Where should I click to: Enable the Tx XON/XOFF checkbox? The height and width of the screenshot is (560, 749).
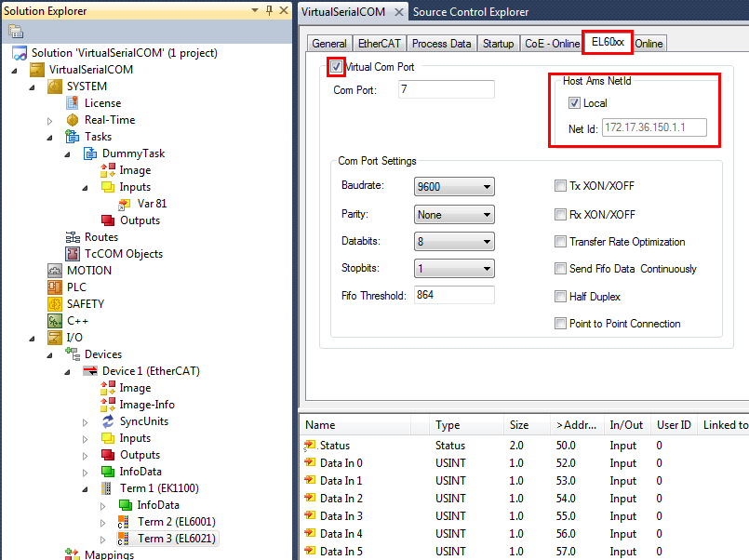coord(560,186)
